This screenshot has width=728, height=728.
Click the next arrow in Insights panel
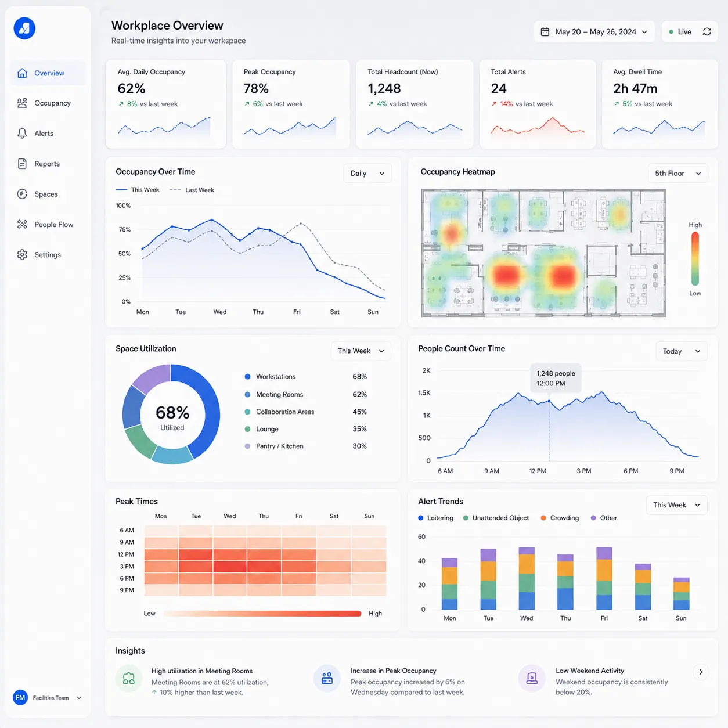click(701, 672)
